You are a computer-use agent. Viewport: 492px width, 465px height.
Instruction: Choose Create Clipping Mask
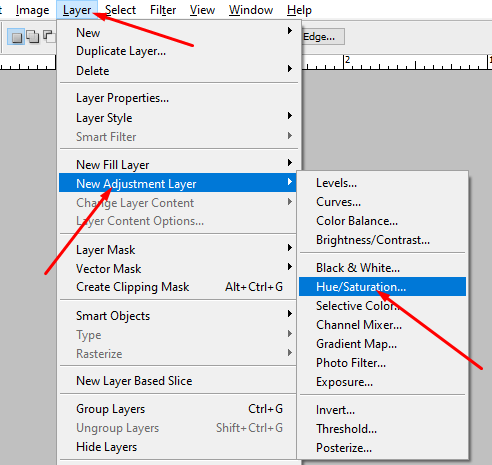(178, 287)
